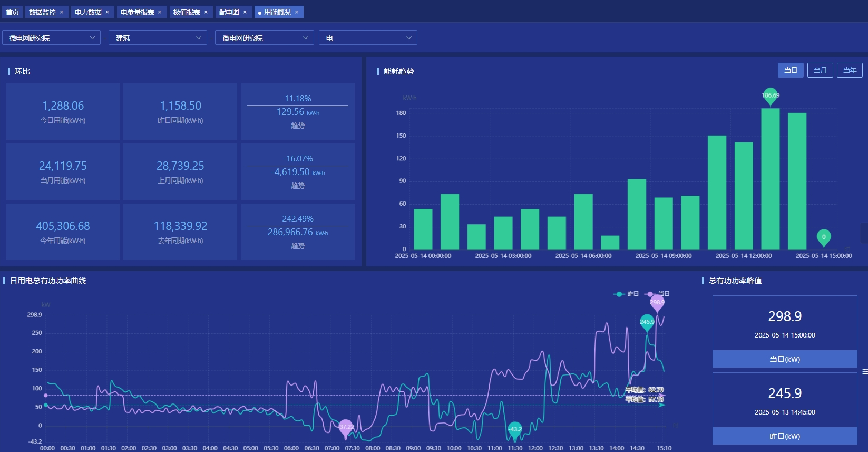Go to the 首页 tab

tap(12, 12)
